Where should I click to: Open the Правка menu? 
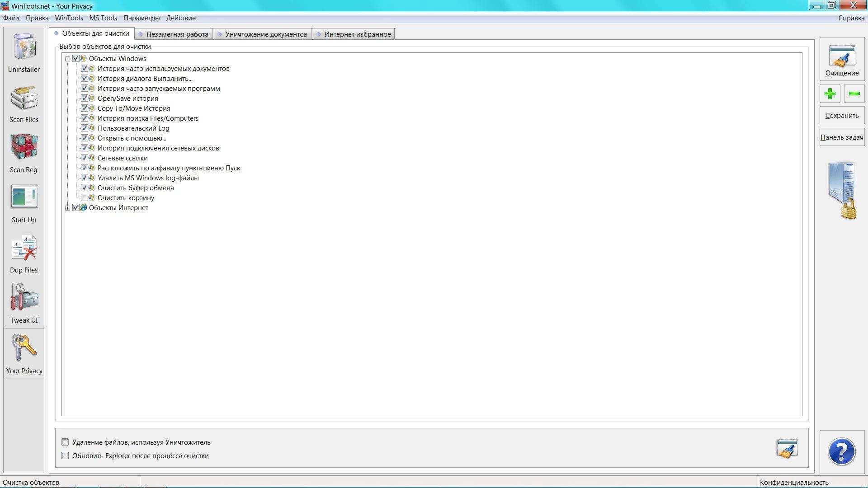pyautogui.click(x=37, y=18)
